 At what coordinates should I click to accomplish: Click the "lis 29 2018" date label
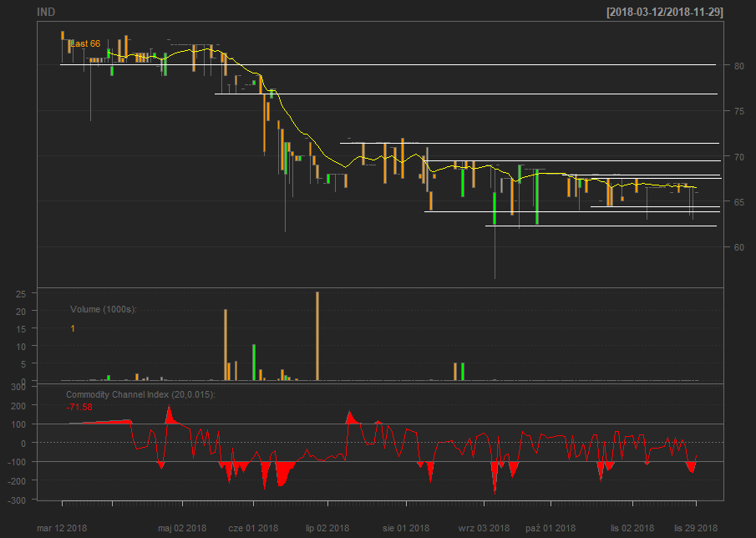point(696,528)
